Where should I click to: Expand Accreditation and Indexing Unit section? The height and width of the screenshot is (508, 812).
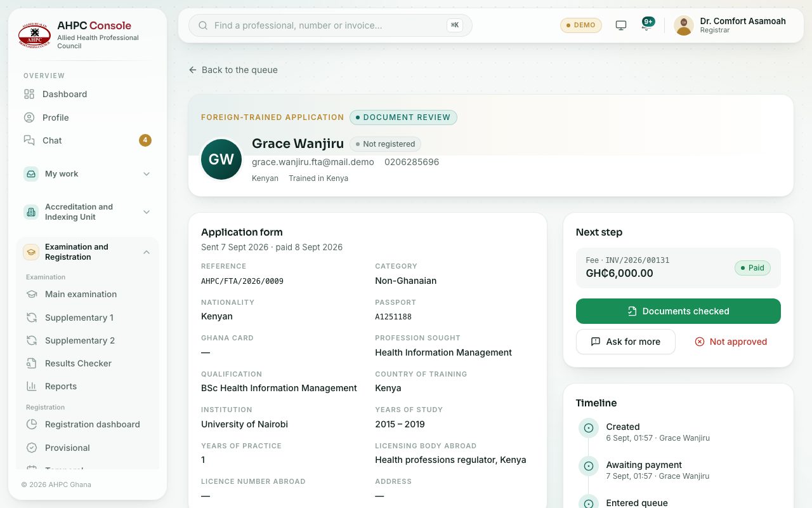point(88,212)
